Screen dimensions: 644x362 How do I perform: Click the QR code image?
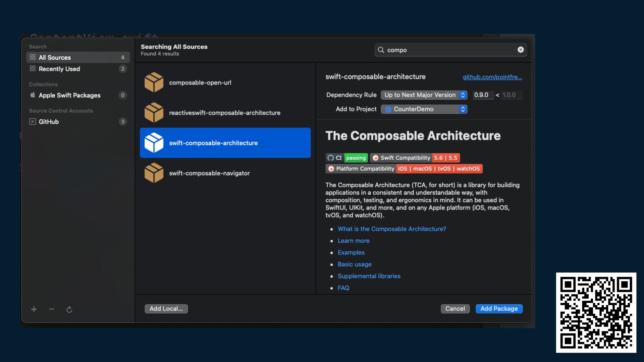click(x=596, y=312)
